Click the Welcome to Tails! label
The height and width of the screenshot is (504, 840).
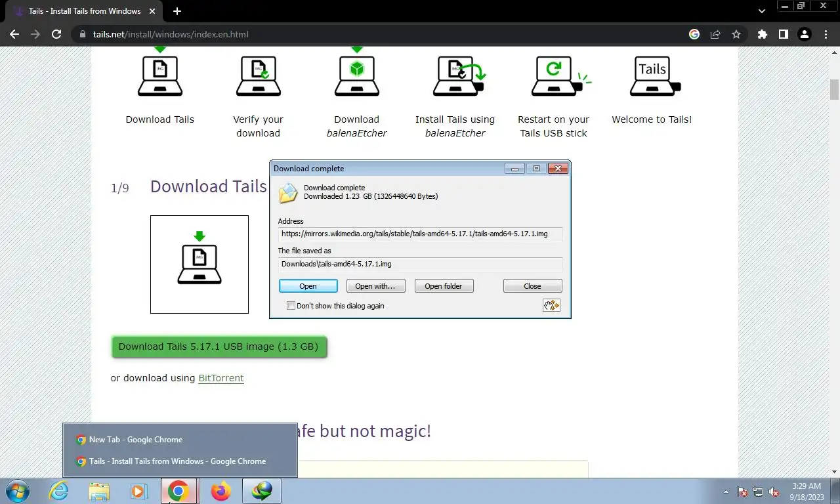coord(652,119)
